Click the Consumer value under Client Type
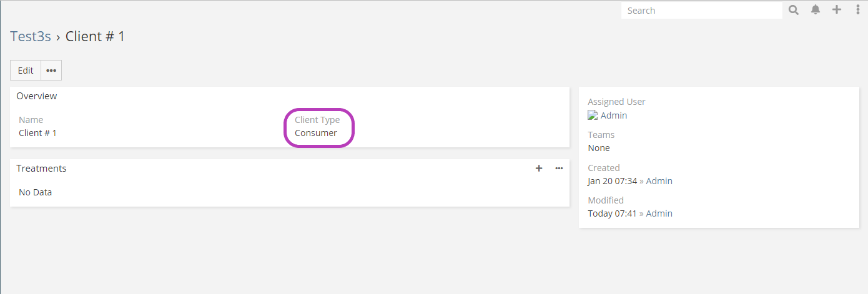Image resolution: width=868 pixels, height=294 pixels. click(316, 133)
